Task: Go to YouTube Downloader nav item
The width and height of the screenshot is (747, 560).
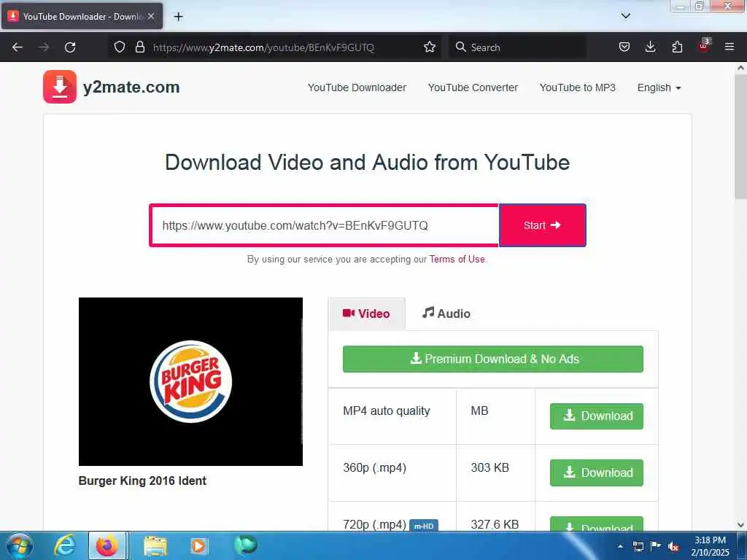Action: coord(357,87)
